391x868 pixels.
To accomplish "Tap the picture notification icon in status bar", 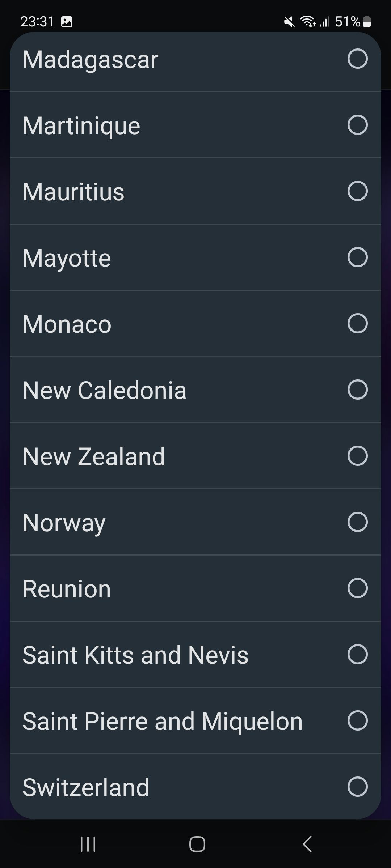I will pos(67,22).
